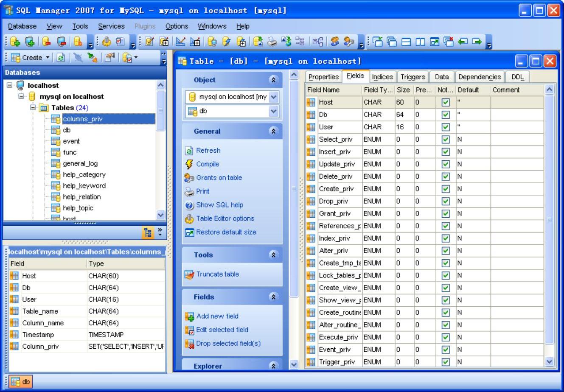Click the printer toolbar icon
The height and width of the screenshot is (392, 564).
pyautogui.click(x=272, y=42)
